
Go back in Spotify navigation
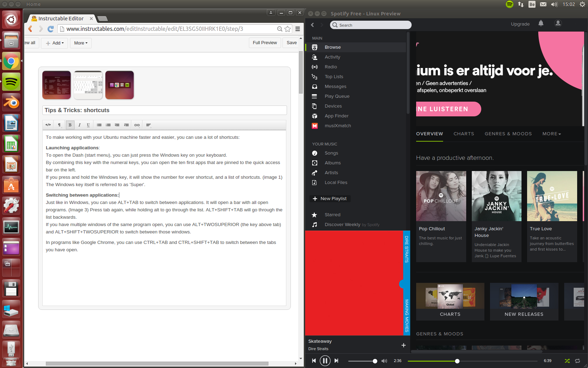(313, 25)
